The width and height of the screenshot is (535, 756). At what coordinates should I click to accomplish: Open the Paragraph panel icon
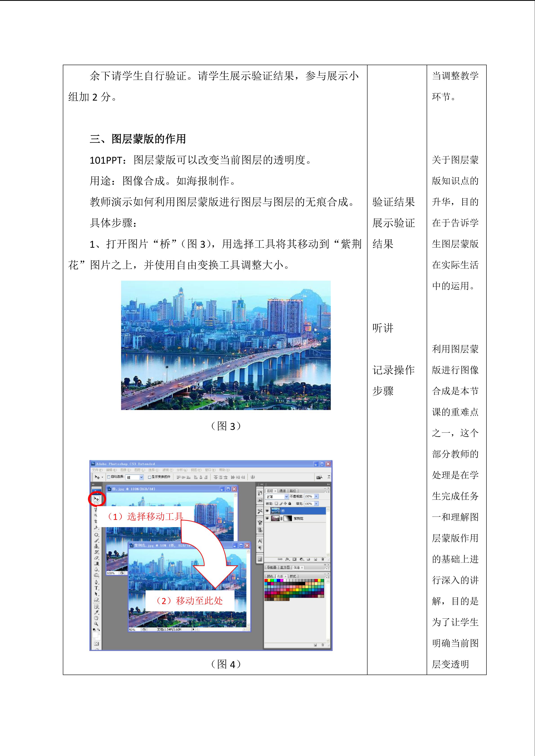click(260, 548)
